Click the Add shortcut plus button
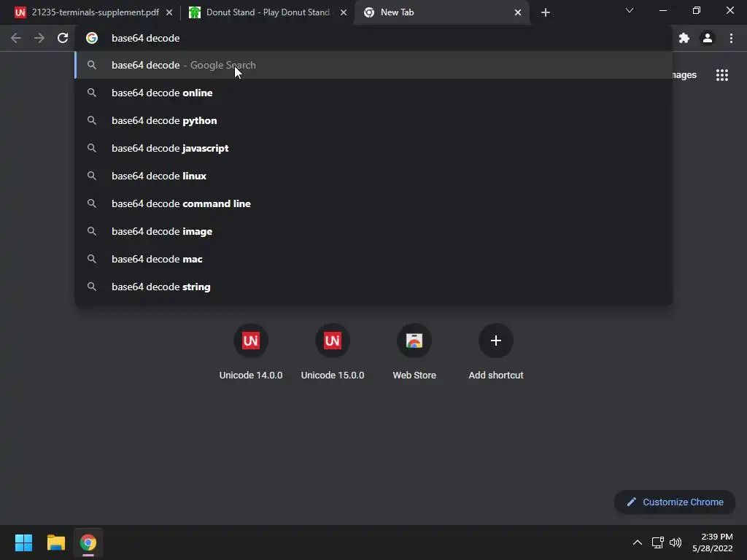 [x=496, y=341]
